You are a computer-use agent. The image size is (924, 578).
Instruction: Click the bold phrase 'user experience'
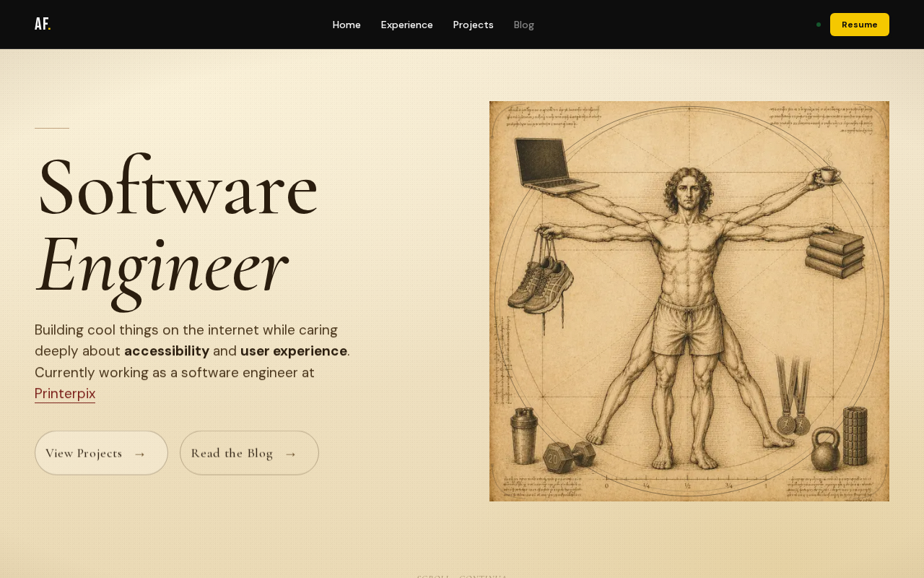point(294,351)
